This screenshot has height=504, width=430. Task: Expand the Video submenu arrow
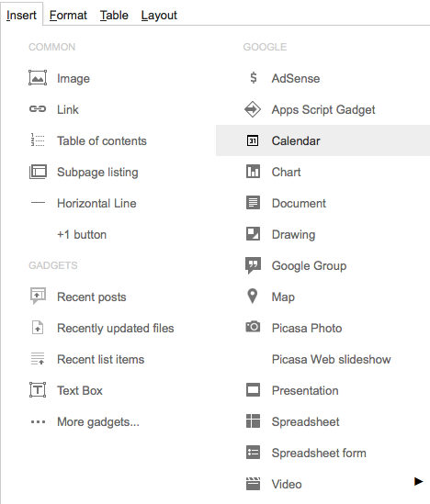[418, 481]
